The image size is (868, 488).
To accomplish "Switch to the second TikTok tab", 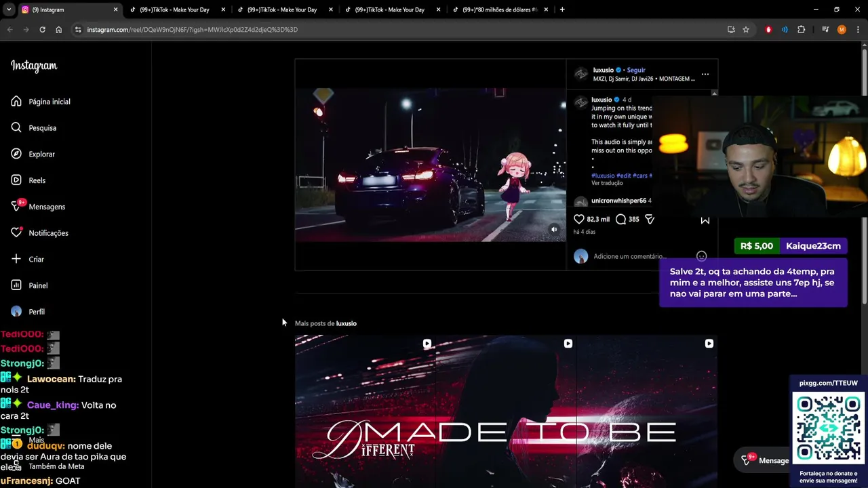I will point(283,9).
